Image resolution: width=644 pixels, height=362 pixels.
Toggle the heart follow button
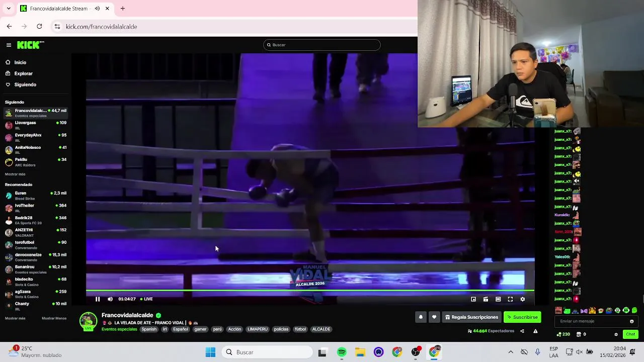coord(434,317)
